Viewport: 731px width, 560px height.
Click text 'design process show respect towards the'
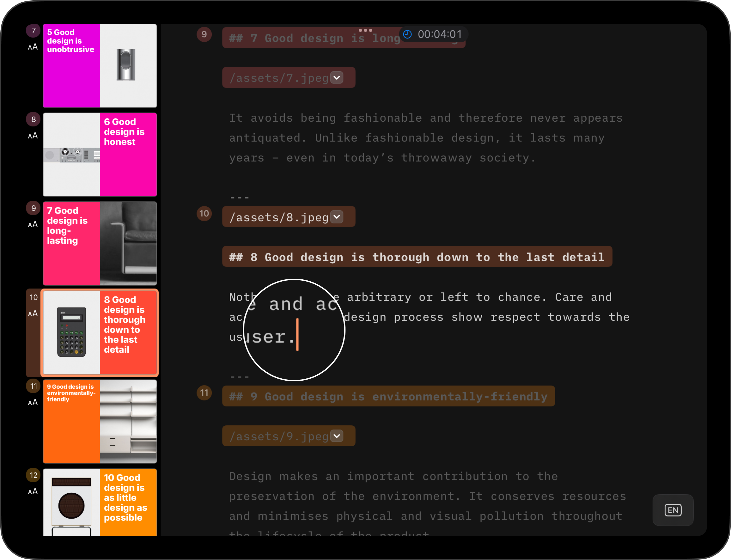pos(487,317)
